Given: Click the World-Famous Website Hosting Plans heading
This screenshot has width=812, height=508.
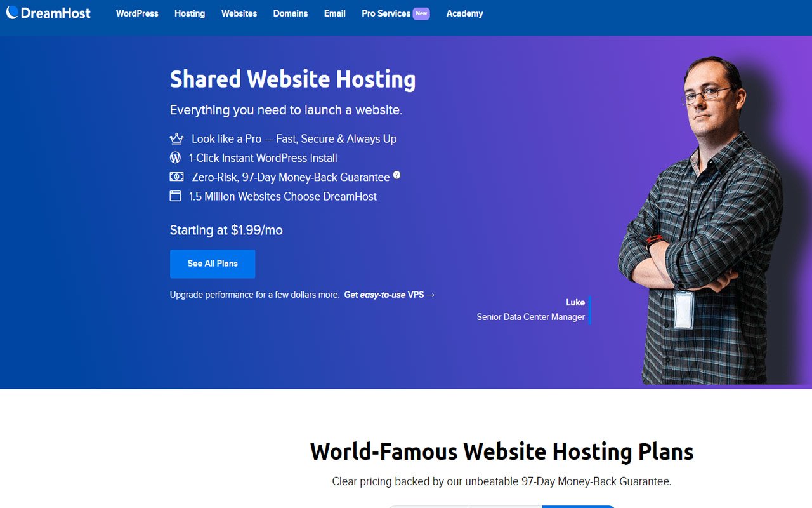Looking at the screenshot, I should click(x=502, y=451).
